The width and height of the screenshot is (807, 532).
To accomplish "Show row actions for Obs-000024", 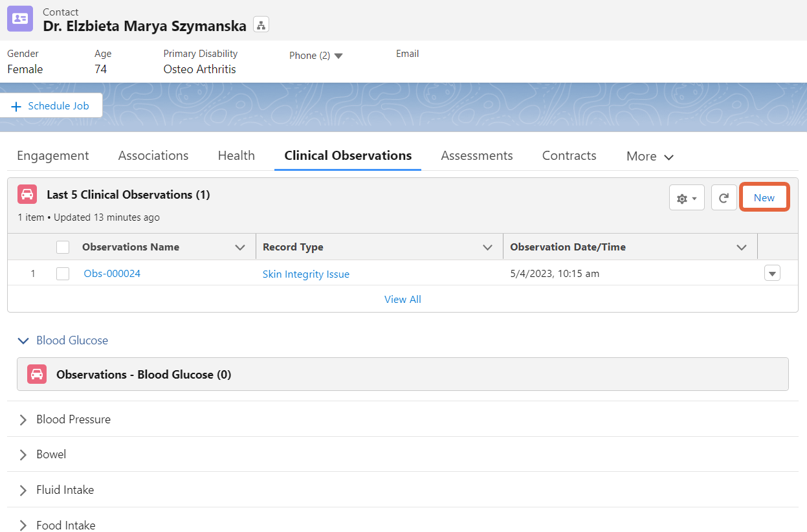I will (772, 273).
